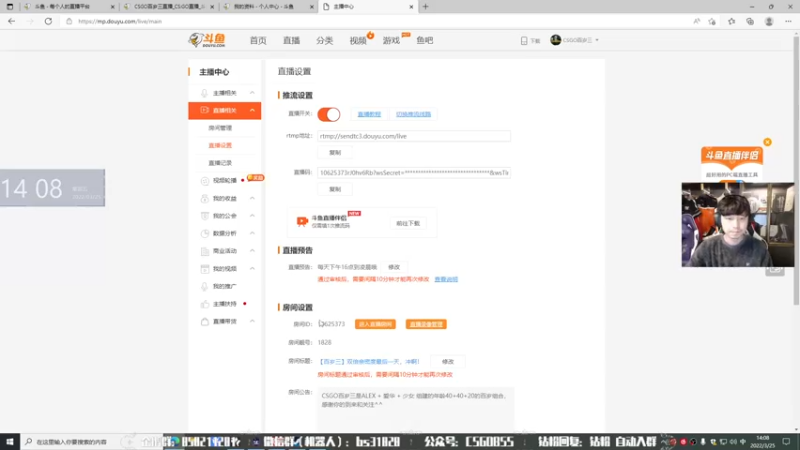The width and height of the screenshot is (800, 450).
Task: Open the 直播教程 link
Action: 369,114
